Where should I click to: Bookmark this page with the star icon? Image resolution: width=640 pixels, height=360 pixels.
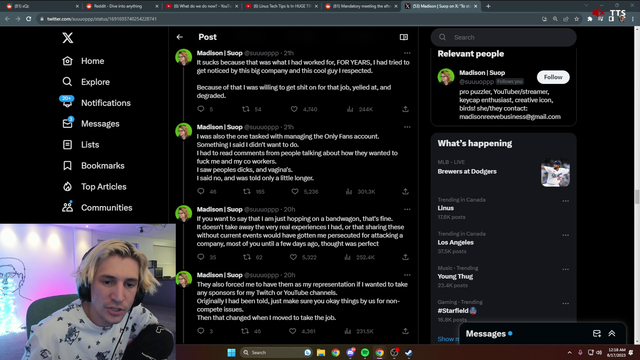(576, 19)
